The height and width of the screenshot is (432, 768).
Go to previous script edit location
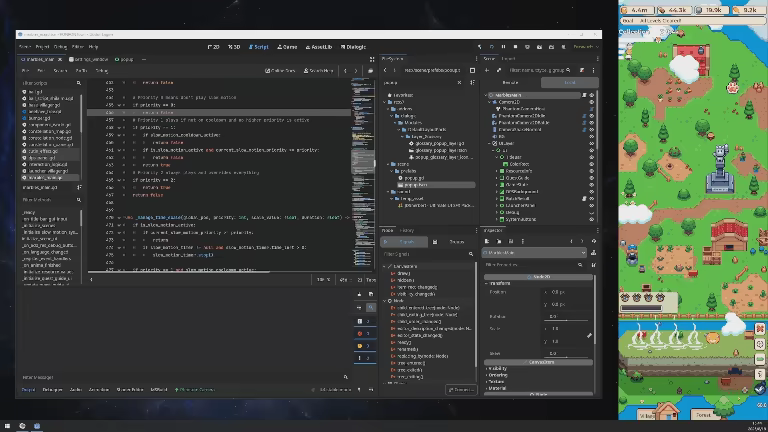coord(345,71)
